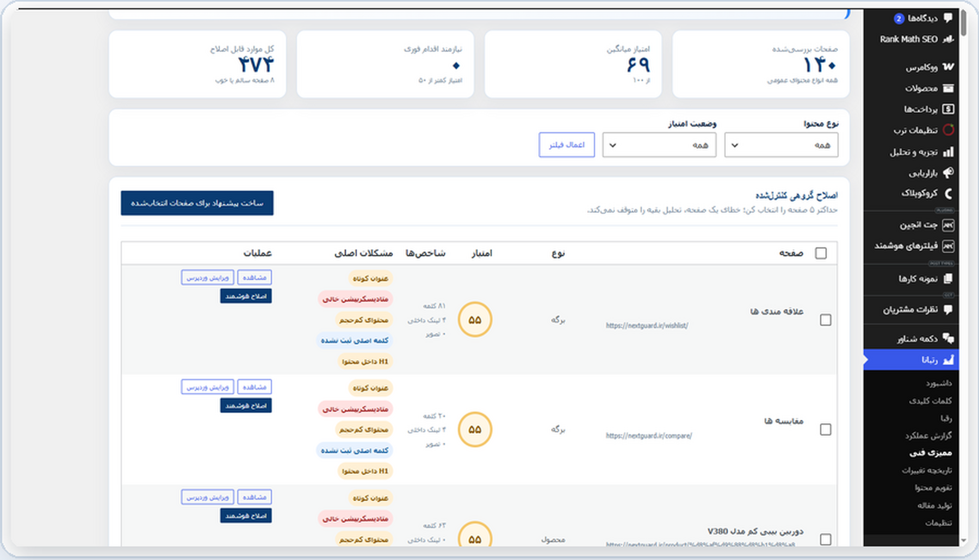This screenshot has width=979, height=560.
Task: Click اصلاح هوشمند for علاقه مندی ها row
Action: pos(246,296)
